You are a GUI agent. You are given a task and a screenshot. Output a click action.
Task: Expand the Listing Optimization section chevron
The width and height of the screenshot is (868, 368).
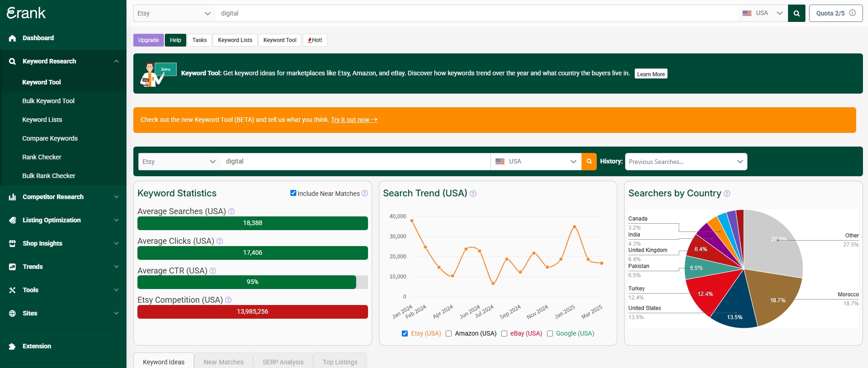pyautogui.click(x=116, y=220)
